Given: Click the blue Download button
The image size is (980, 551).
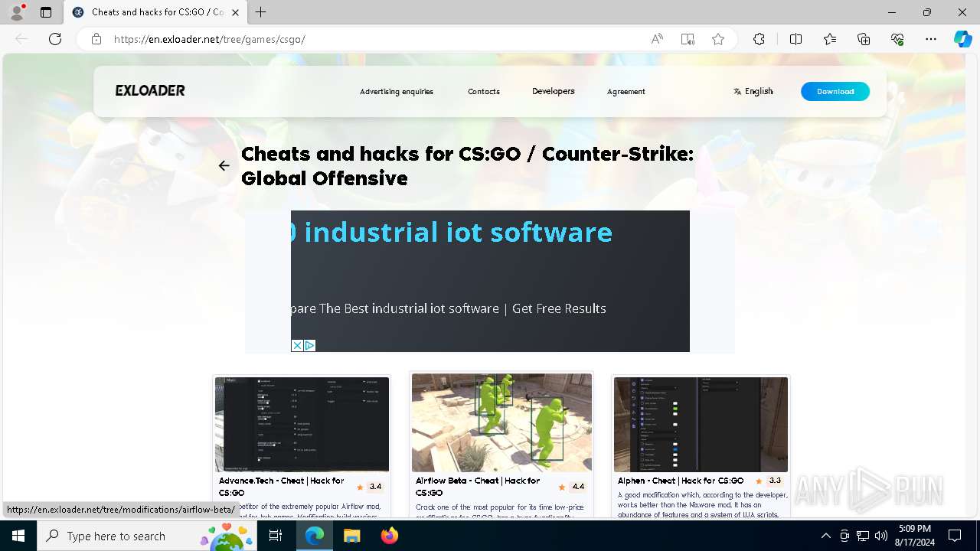Looking at the screenshot, I should tap(835, 91).
